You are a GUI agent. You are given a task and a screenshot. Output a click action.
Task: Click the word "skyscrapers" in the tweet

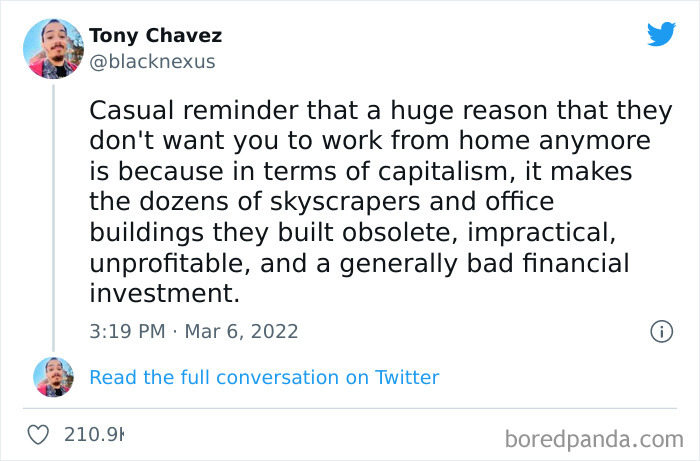pos(345,202)
